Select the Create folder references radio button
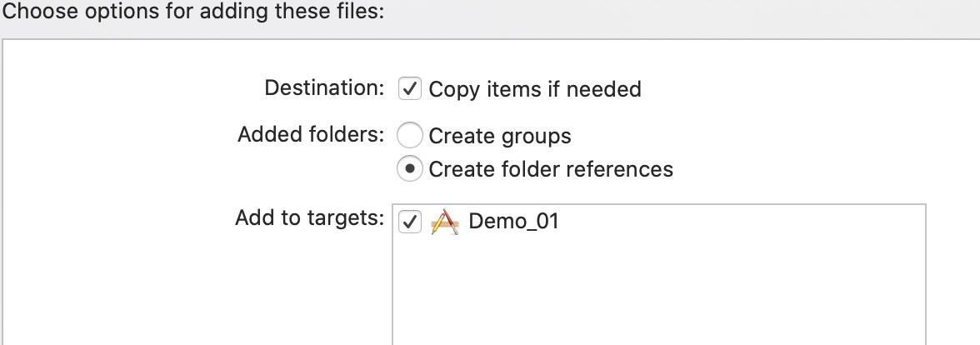Viewport: 980px width, 345px height. pyautogui.click(x=410, y=168)
